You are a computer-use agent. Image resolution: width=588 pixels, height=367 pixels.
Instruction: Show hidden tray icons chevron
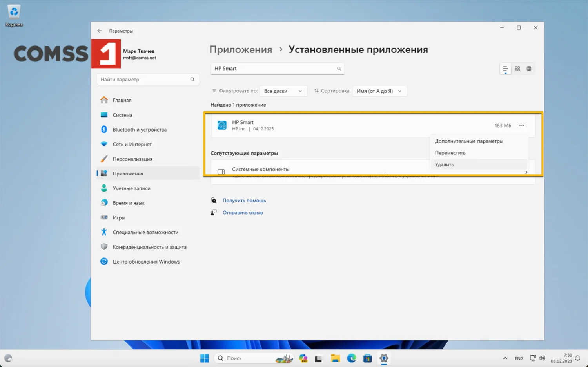[505, 358]
